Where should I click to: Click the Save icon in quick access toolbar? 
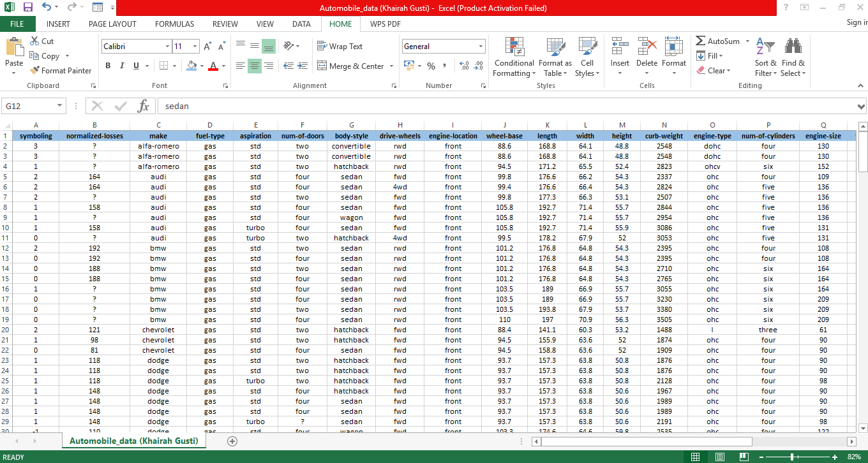(27, 8)
